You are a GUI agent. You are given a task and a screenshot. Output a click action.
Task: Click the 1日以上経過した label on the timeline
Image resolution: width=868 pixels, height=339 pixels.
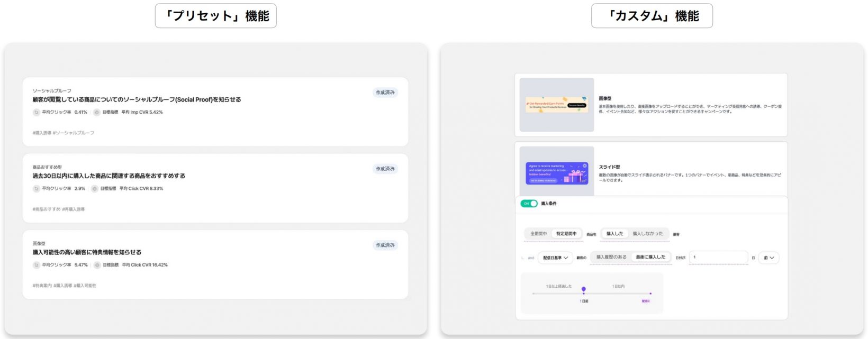coord(559,286)
